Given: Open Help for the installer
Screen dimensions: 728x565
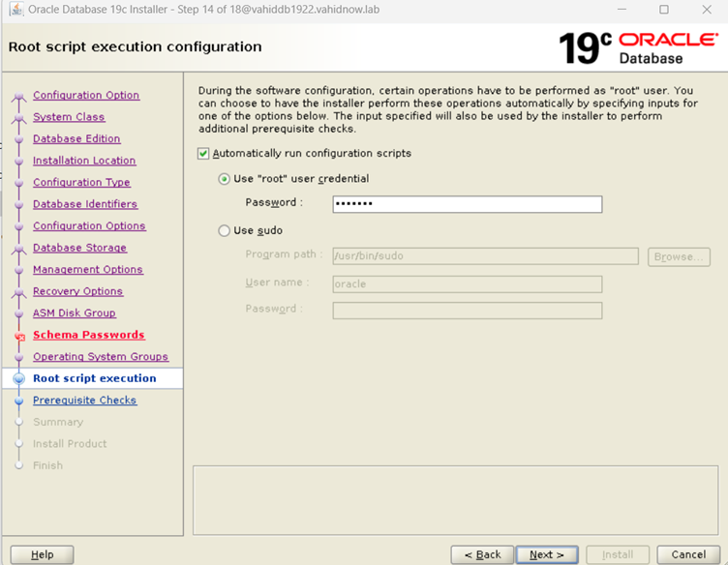Looking at the screenshot, I should click(x=43, y=554).
